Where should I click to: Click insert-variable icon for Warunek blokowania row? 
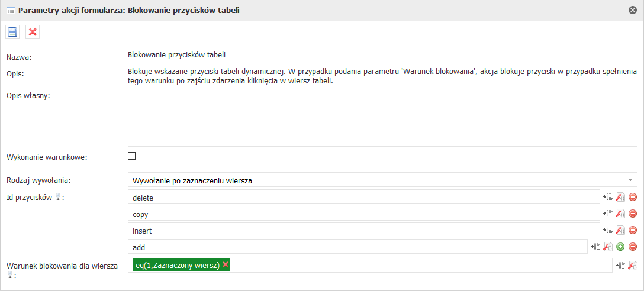click(620, 266)
